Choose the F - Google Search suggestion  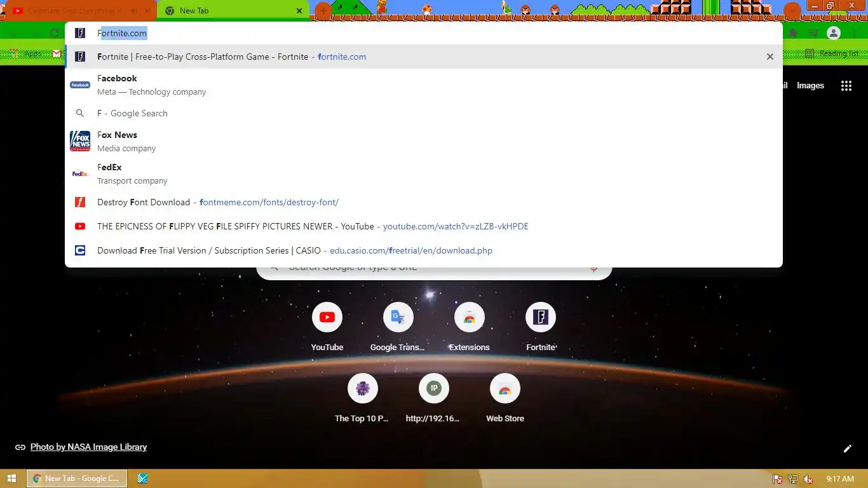[x=424, y=113]
